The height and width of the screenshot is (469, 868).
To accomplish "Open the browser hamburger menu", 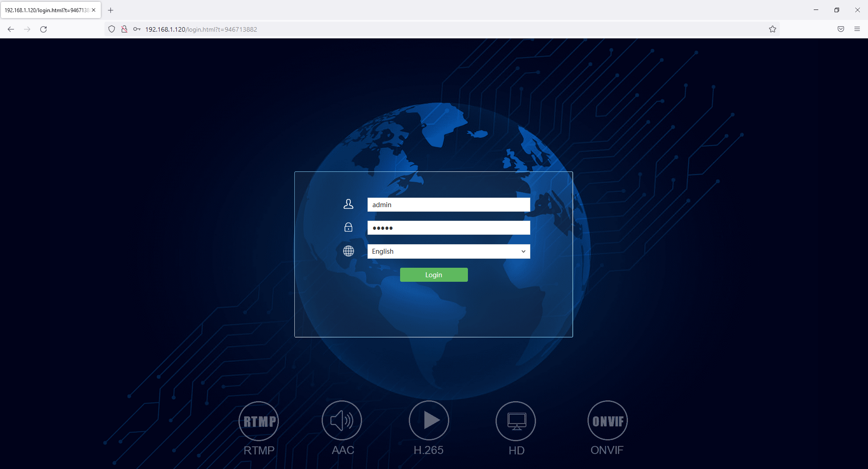I will coord(857,29).
